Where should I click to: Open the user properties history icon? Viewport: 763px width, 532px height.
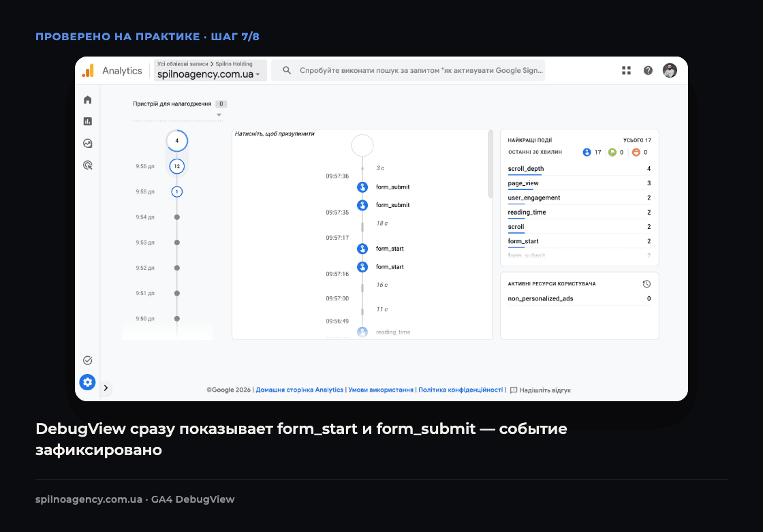click(x=647, y=284)
